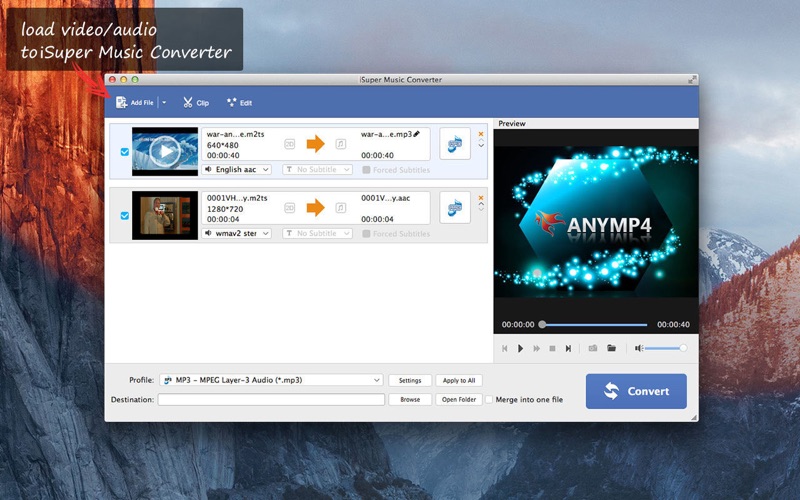Enable Merge into one file
Screen dimensions: 800x500
pos(490,400)
